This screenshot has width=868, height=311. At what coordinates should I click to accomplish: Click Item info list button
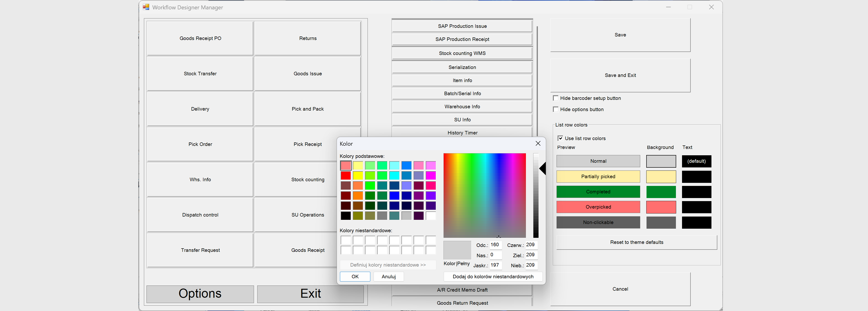pyautogui.click(x=462, y=81)
